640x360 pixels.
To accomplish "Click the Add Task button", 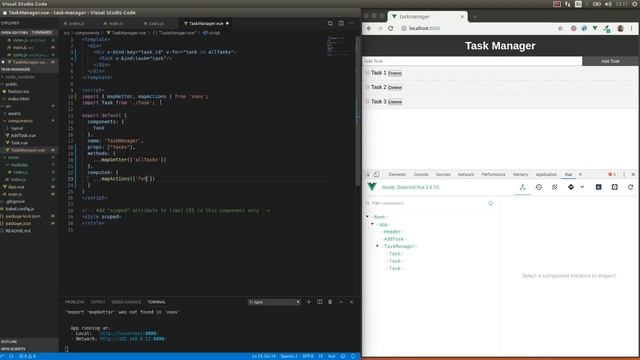I will click(x=610, y=61).
